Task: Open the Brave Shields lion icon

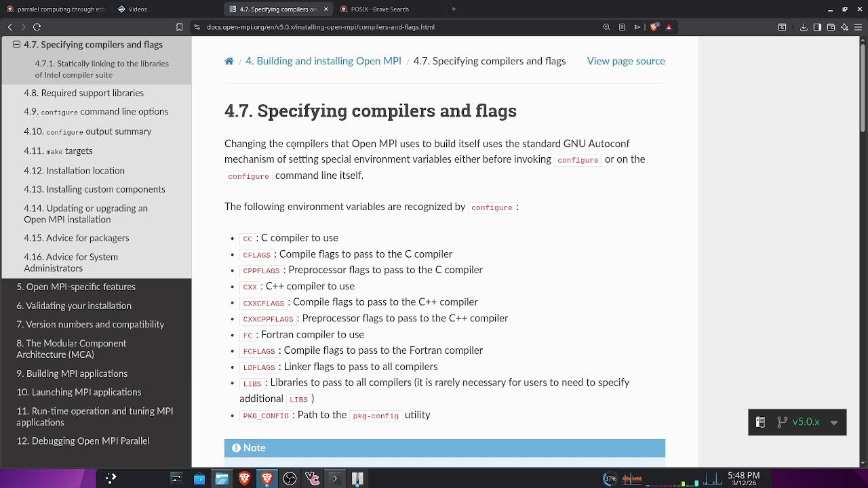Action: click(654, 27)
